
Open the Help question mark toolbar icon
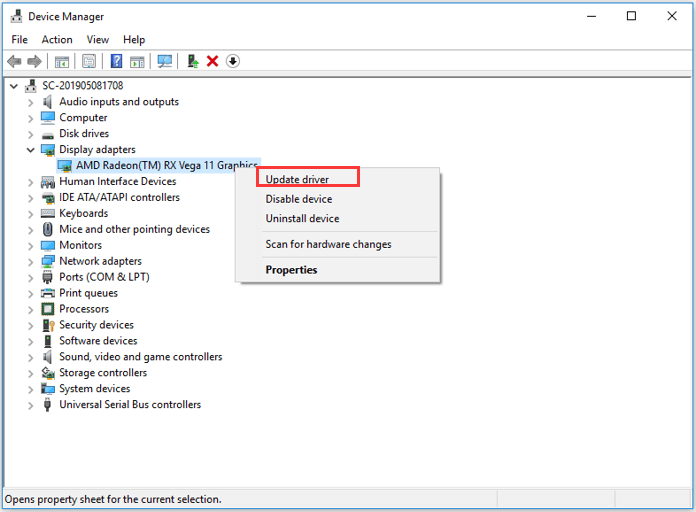pos(116,61)
